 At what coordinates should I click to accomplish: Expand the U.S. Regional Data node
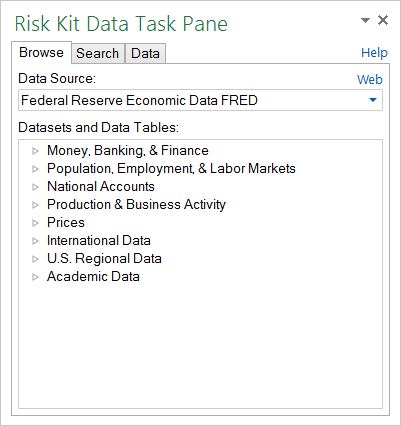(x=35, y=259)
